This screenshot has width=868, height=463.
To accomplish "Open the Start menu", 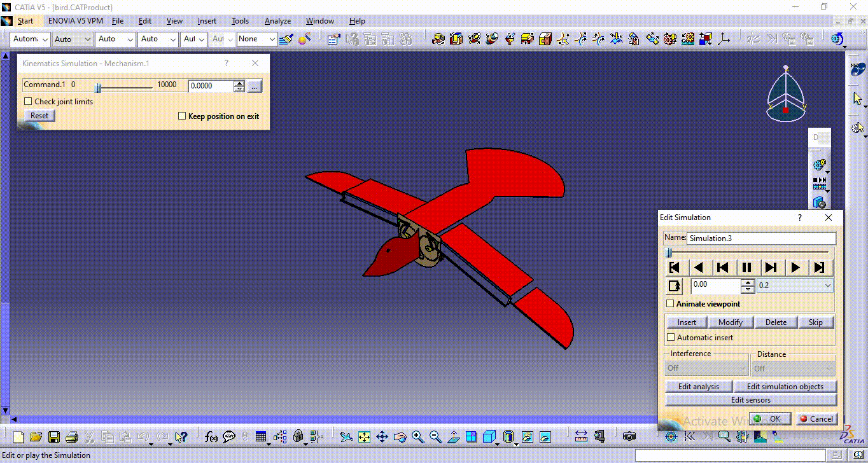I will [25, 21].
